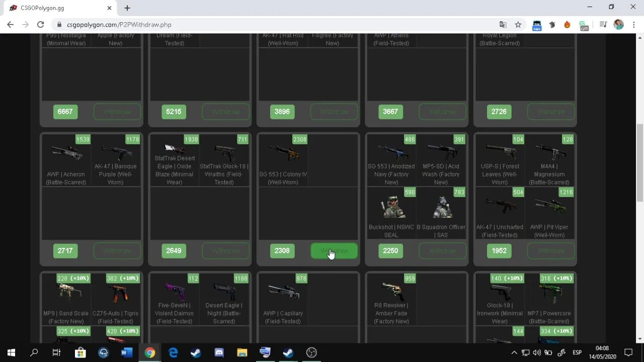The height and width of the screenshot is (362, 644).
Task: Open the Google Translate icon in address bar
Action: (503, 24)
